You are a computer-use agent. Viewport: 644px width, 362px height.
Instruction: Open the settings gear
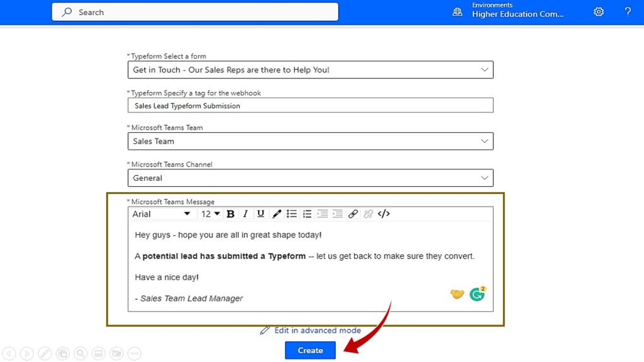point(599,12)
